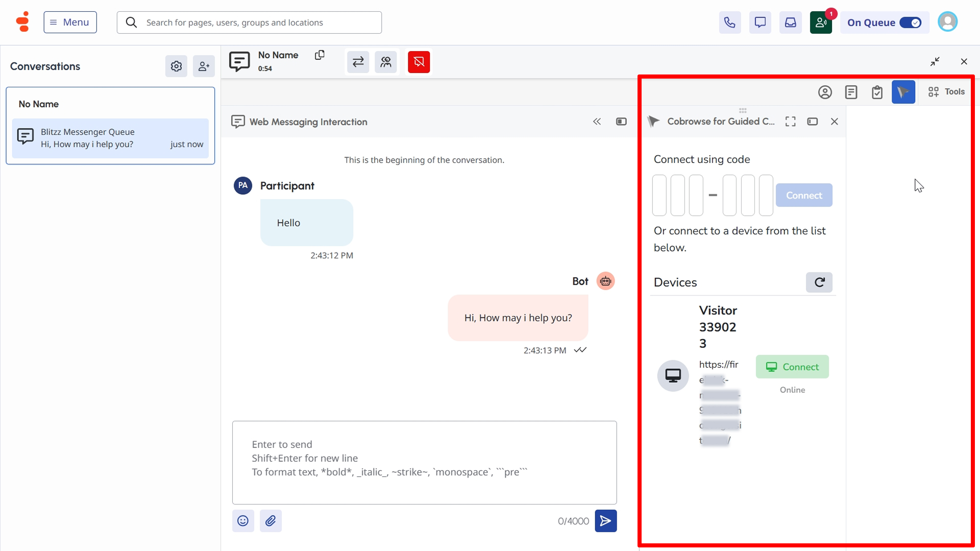Viewport: 980px width, 551px height.
Task: Open the transfer interaction icon
Action: click(358, 62)
